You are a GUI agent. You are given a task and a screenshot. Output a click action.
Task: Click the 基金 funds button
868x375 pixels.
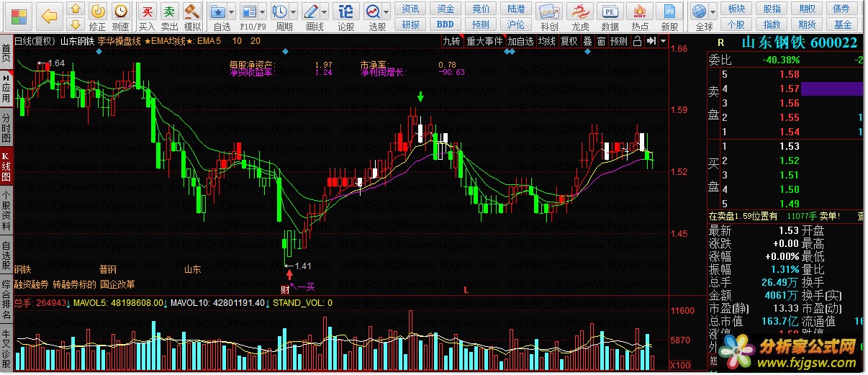coord(842,24)
